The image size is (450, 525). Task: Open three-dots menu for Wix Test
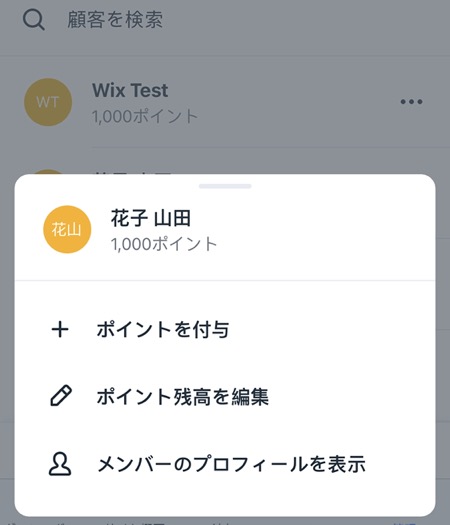pos(411,101)
